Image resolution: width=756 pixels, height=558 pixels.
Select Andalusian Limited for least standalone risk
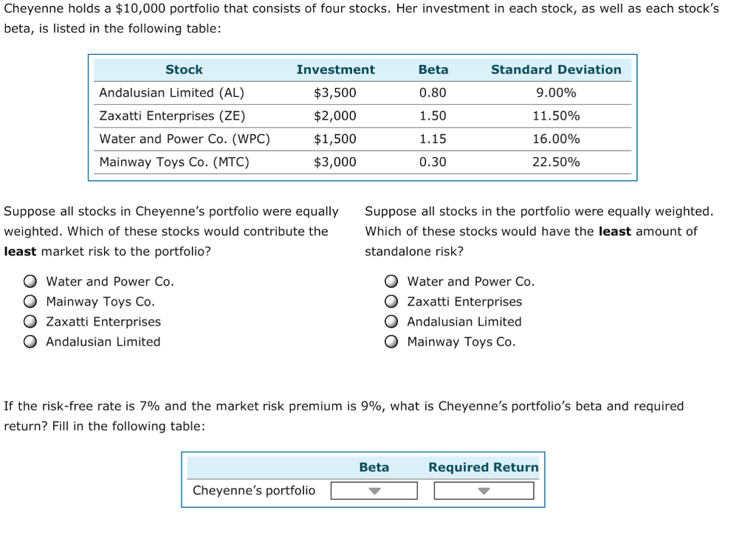pyautogui.click(x=391, y=321)
